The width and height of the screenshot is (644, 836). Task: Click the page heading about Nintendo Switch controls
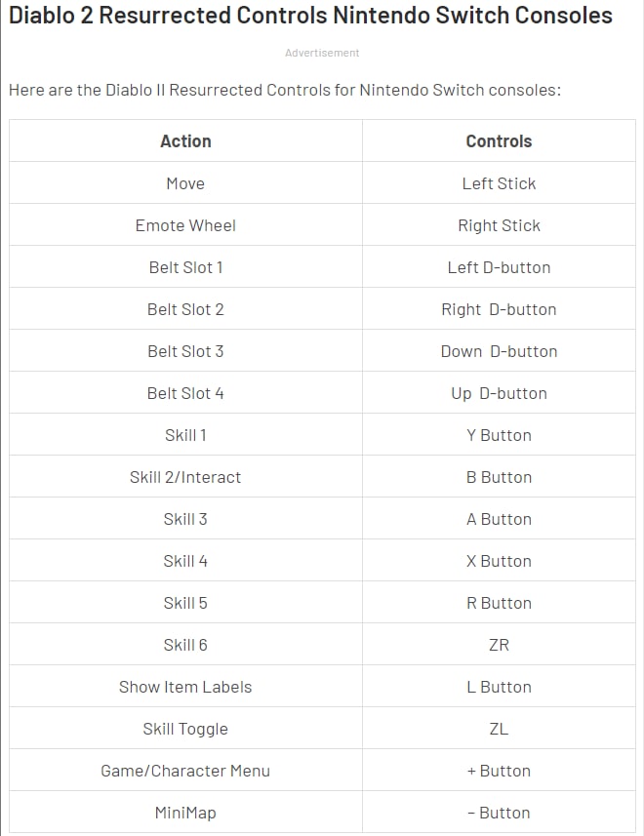click(310, 15)
